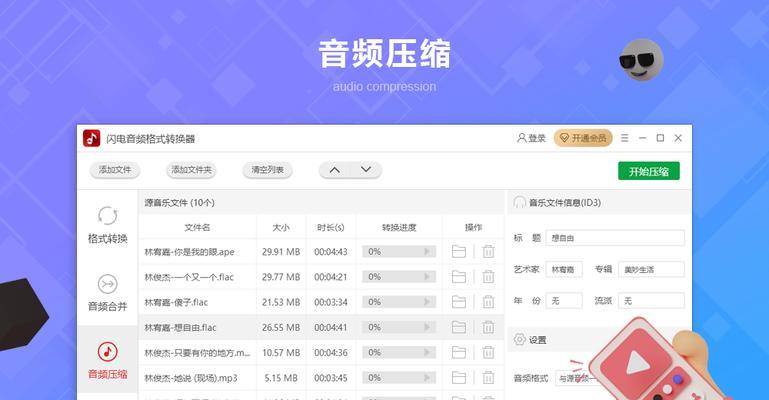Click the 大小 column header
Viewport: 769px width, 400px height.
pos(281,227)
